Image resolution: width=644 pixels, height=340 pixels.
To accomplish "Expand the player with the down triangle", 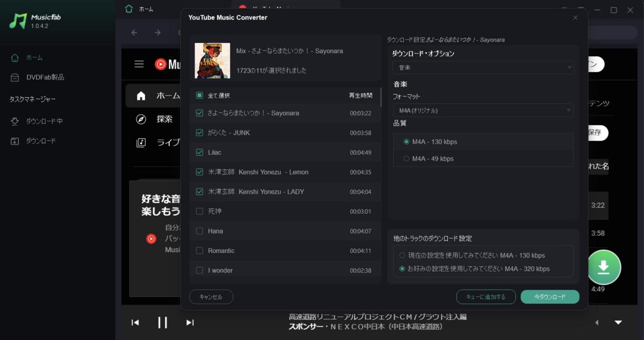I will coord(618,322).
